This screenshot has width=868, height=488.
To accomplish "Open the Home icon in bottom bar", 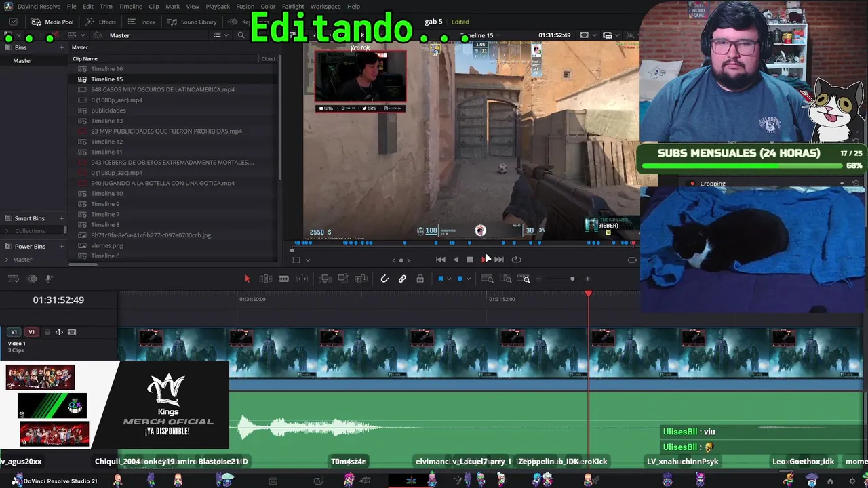I will [830, 481].
